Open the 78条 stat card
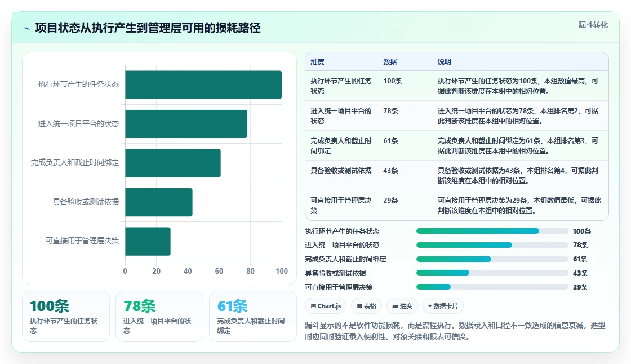 point(159,317)
